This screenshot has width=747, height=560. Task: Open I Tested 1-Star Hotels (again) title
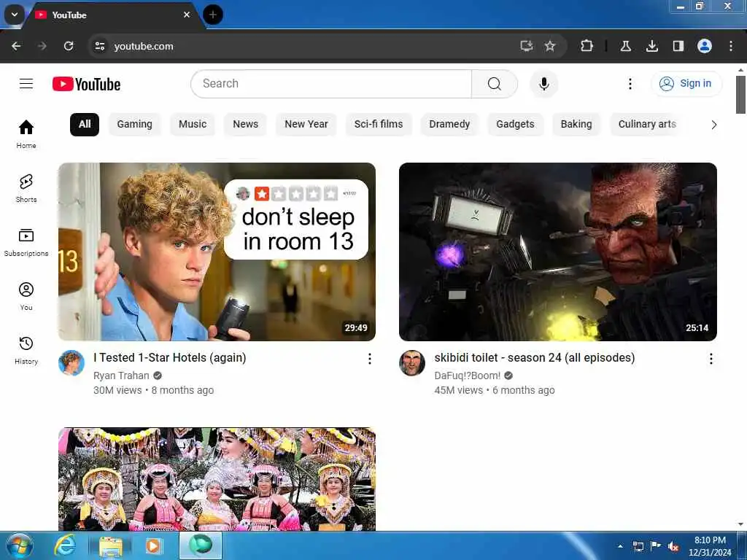pos(169,357)
